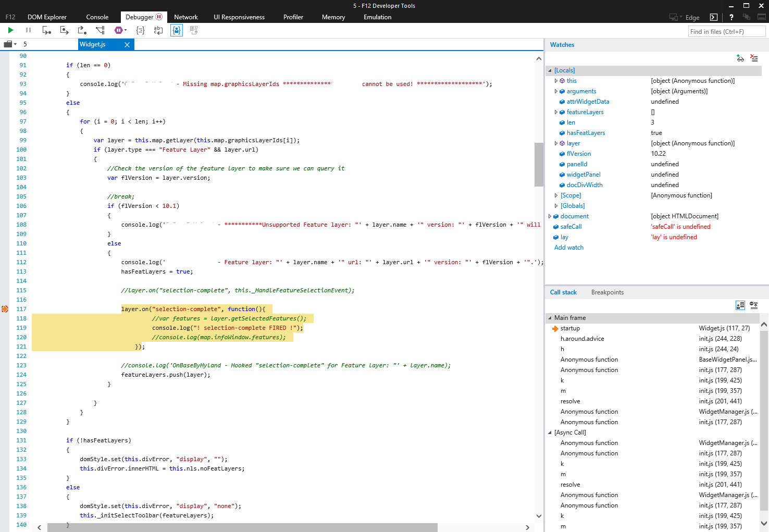Click the Help question mark icon
Image resolution: width=769 pixels, height=532 pixels.
(x=731, y=17)
